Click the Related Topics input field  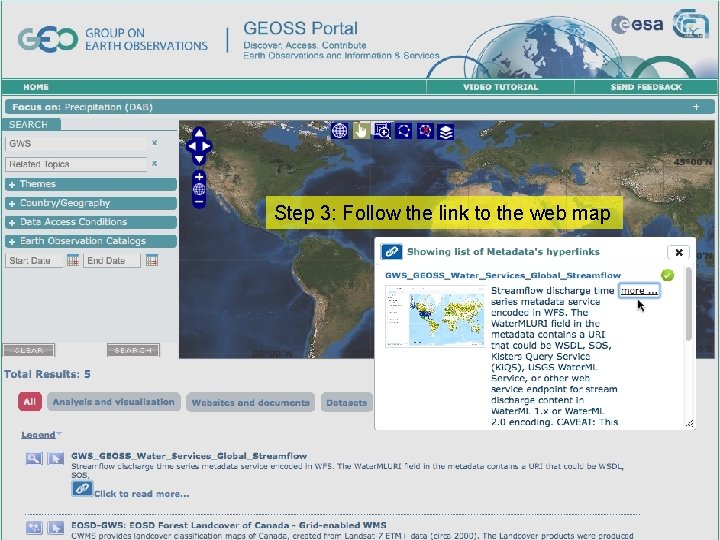coord(77,164)
